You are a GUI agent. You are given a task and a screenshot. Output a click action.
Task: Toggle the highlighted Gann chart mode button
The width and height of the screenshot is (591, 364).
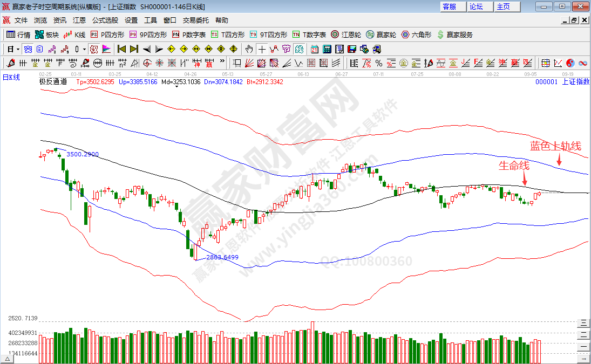pyautogui.click(x=94, y=49)
